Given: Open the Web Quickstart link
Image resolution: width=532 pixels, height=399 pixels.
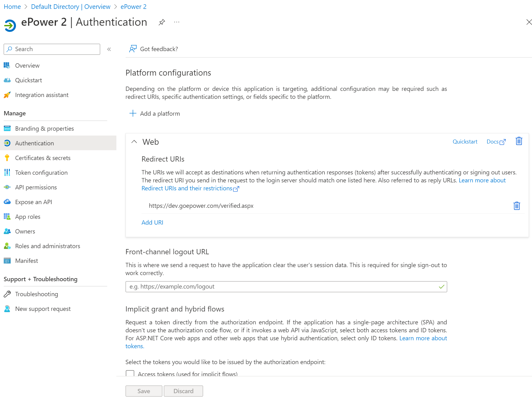Looking at the screenshot, I should coord(465,142).
